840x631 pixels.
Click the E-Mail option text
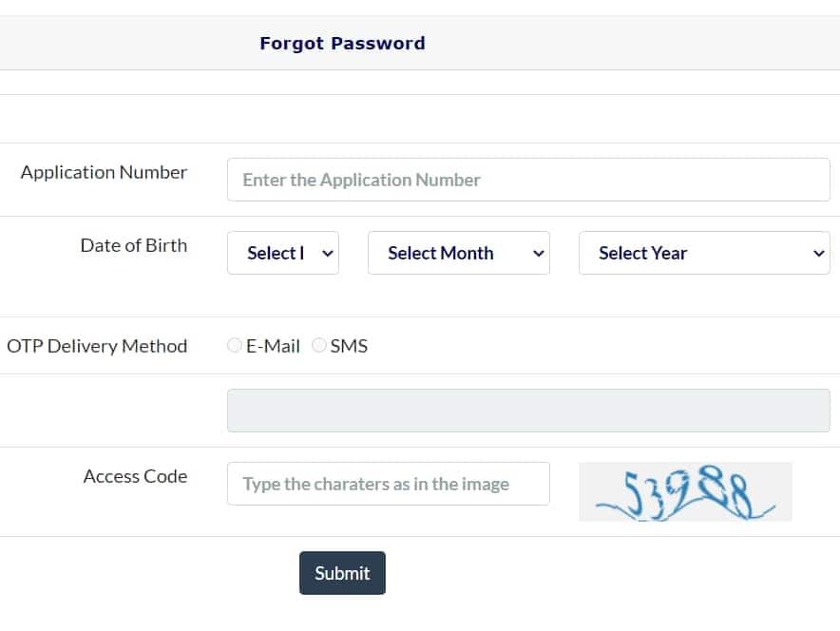tap(273, 346)
